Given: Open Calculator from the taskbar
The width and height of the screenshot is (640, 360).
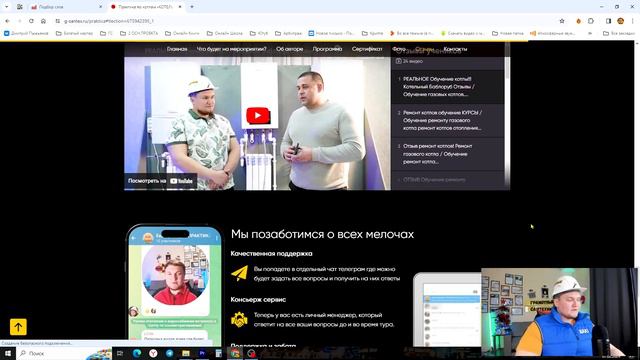Looking at the screenshot, I should click(218, 353).
